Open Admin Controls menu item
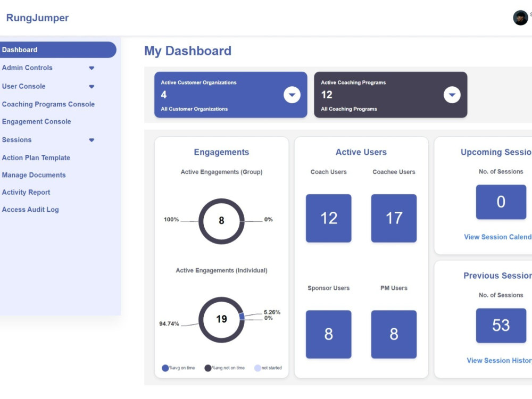Screen dimensions: 532x399 click(27, 68)
